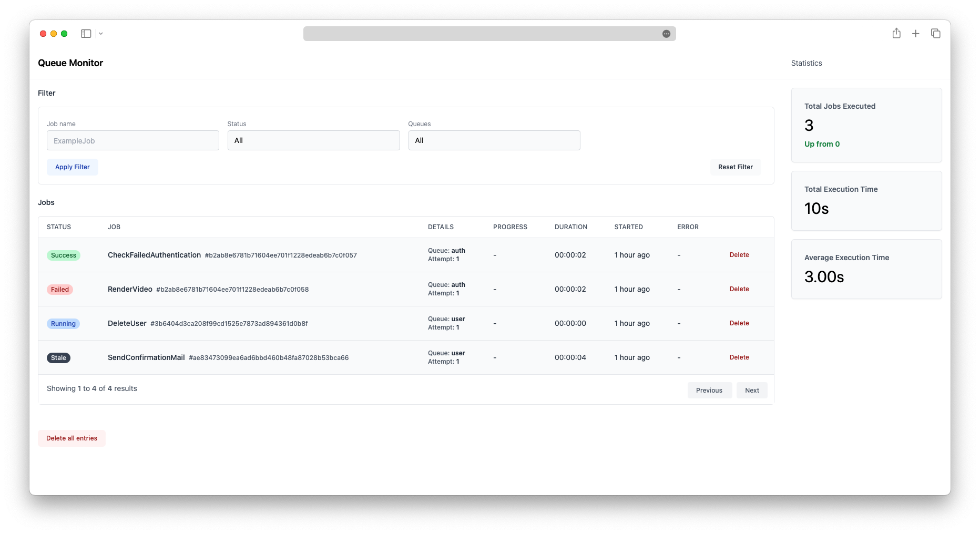The height and width of the screenshot is (534, 980).
Task: Open the Queues filter dropdown
Action: coord(494,140)
